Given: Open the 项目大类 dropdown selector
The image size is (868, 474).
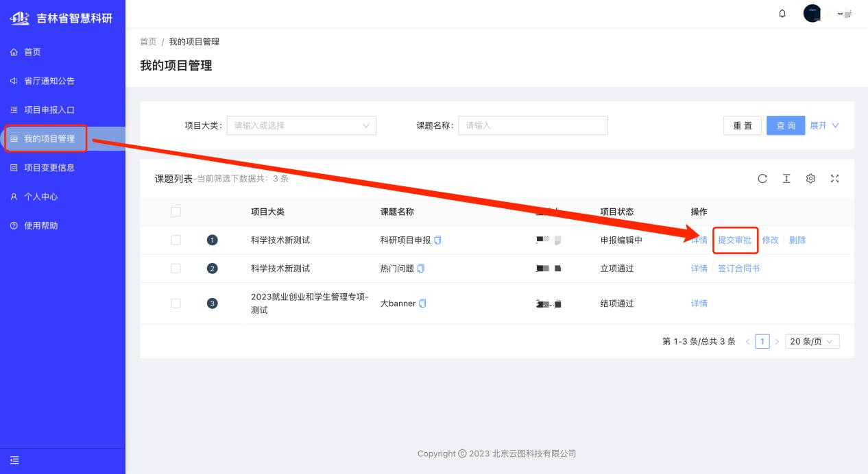Looking at the screenshot, I should (x=301, y=125).
